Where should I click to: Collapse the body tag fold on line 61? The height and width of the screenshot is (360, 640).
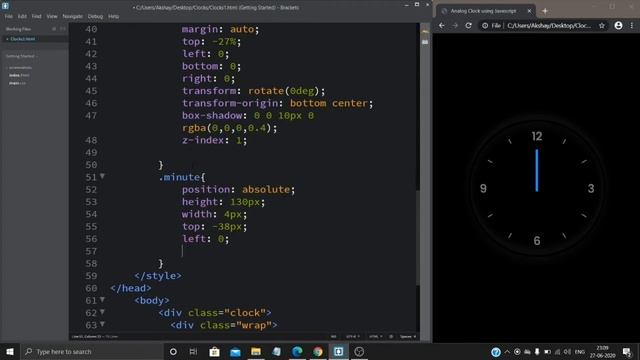pos(102,300)
